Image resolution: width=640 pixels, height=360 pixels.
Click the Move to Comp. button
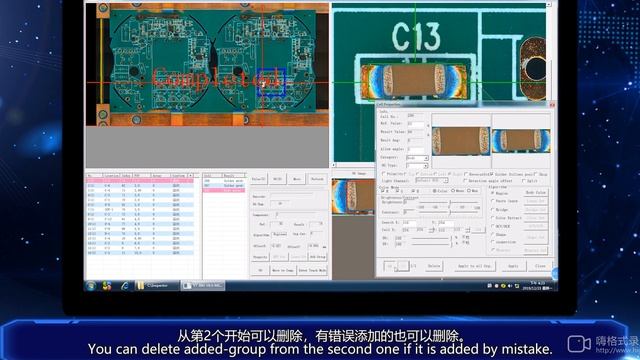(x=282, y=271)
